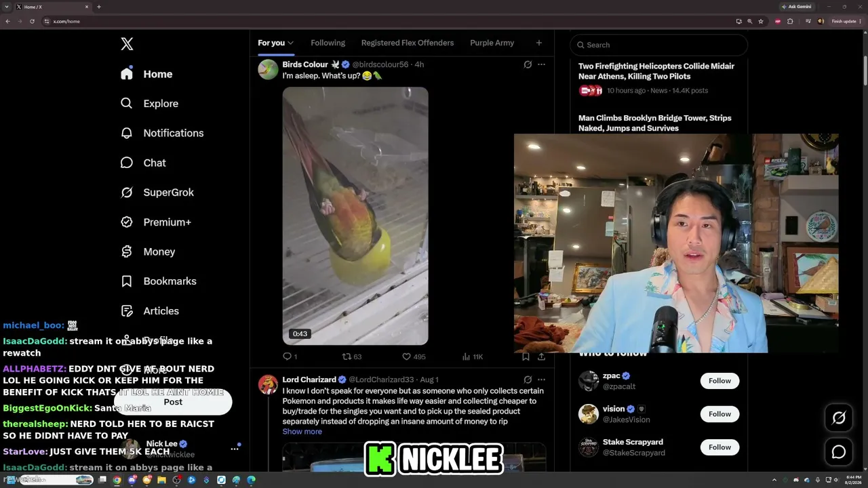868x488 pixels.
Task: Open Lord Charizard profile avatar
Action: [x=269, y=385]
